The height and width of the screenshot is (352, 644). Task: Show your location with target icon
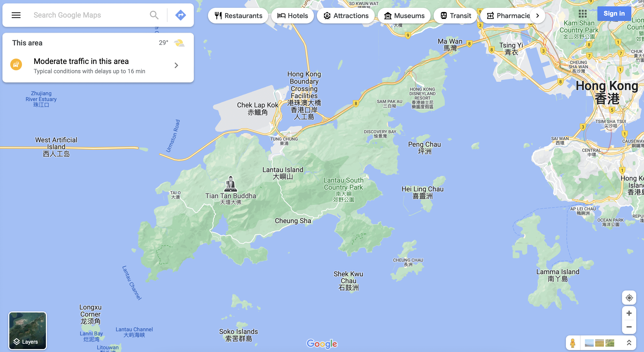[x=629, y=298]
